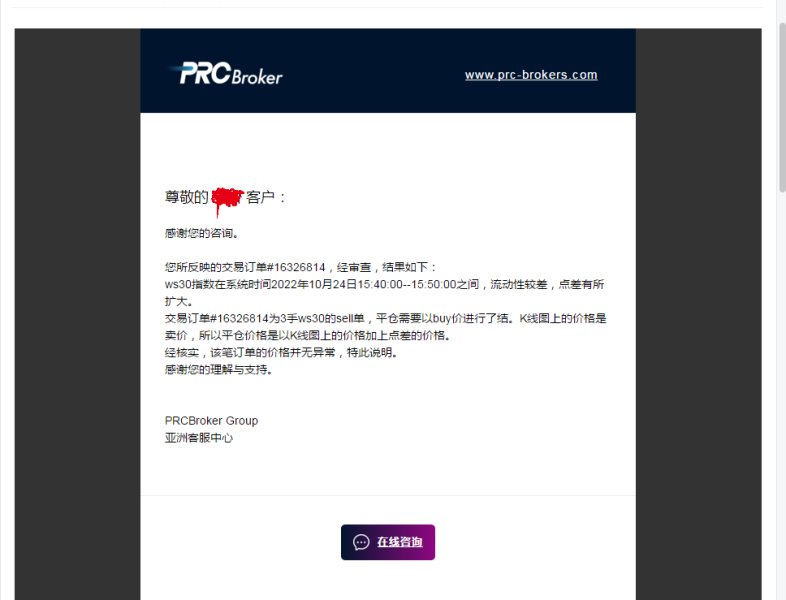Click the ws30指数 system time line
The image size is (786, 600).
pos(384,284)
